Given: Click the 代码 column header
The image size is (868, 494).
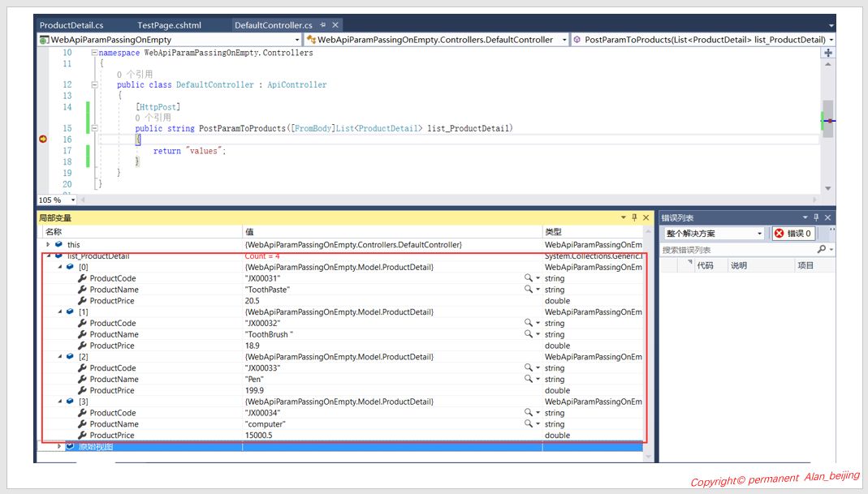Looking at the screenshot, I should (x=706, y=265).
